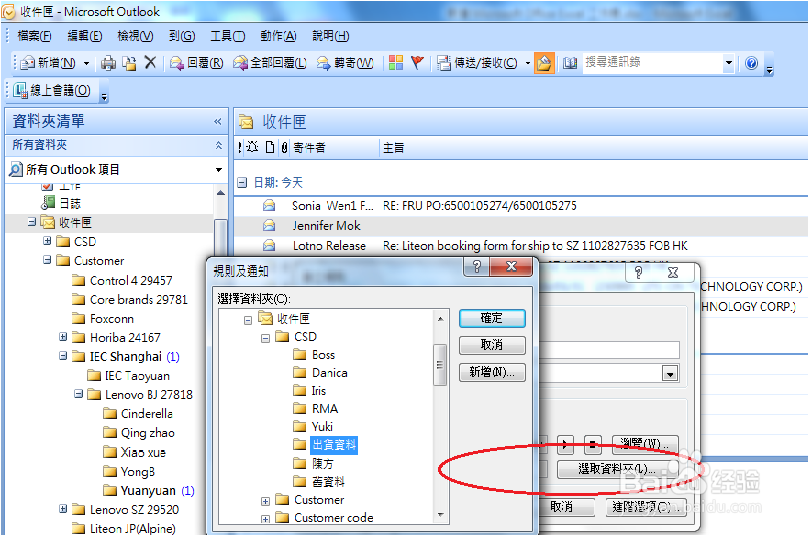This screenshot has height=535, width=808.
Task: Select the IEC Shanghai folder
Action: tap(126, 356)
